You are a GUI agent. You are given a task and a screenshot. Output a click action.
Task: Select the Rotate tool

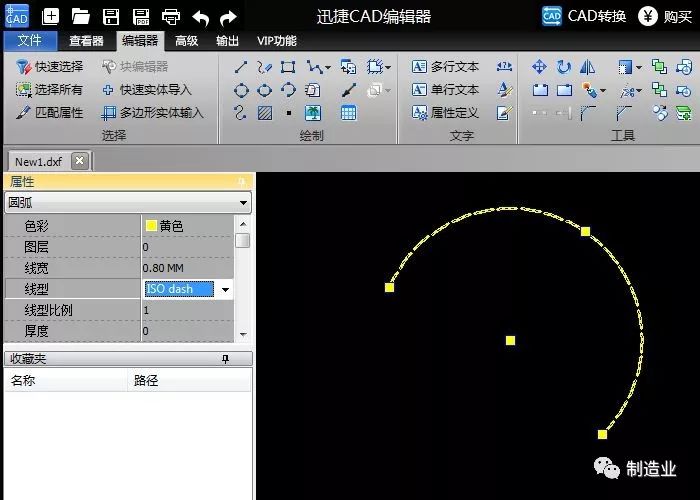[564, 67]
